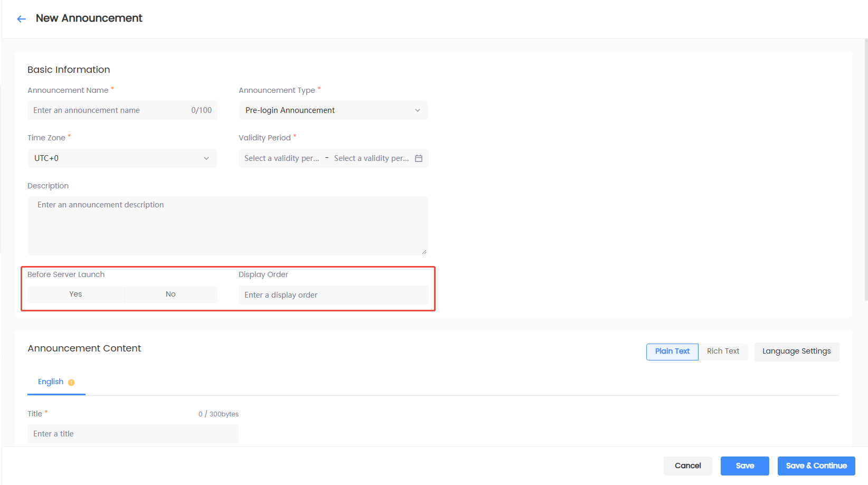Switch content mode to Rich Text
868x485 pixels.
pyautogui.click(x=723, y=351)
